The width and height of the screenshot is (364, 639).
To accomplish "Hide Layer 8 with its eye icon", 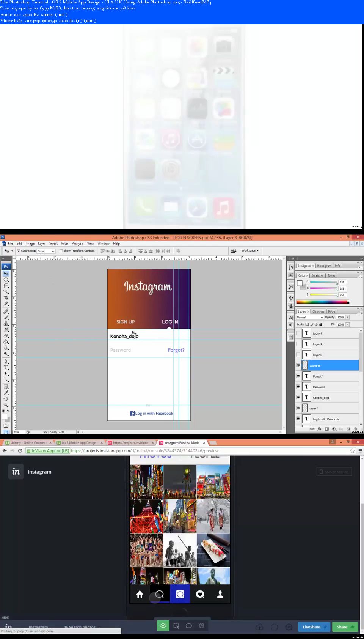I will tap(298, 365).
